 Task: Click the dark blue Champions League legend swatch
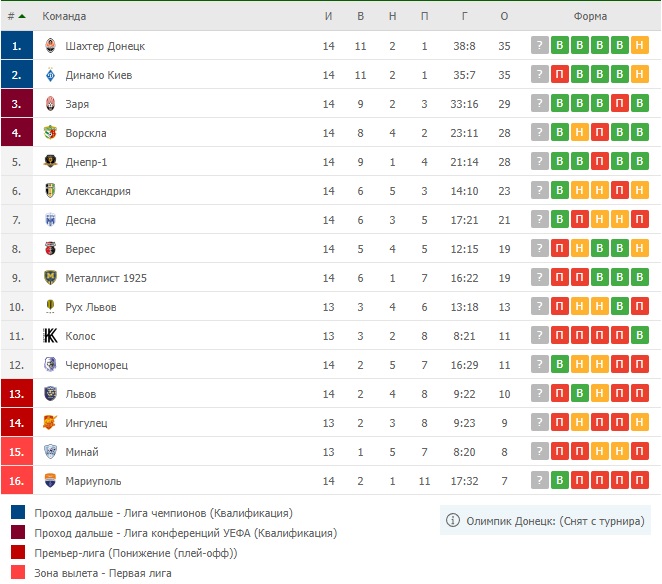pos(18,512)
